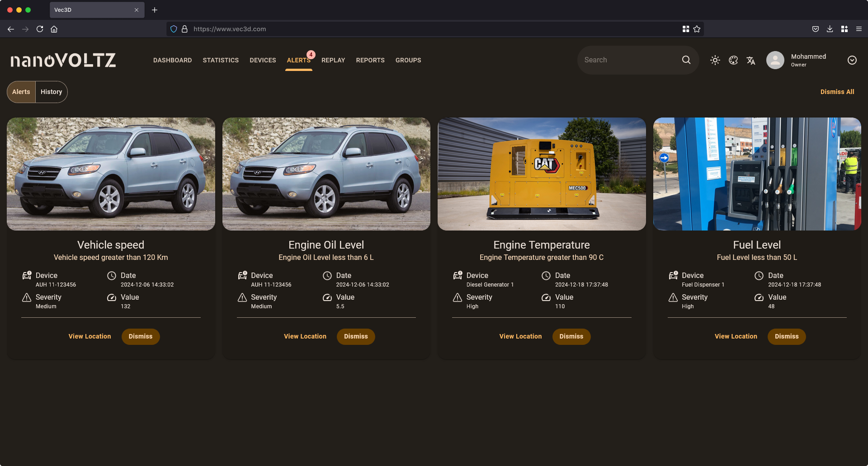The height and width of the screenshot is (466, 868).
Task: Click the nanoVOLTZ logo
Action: point(63,60)
